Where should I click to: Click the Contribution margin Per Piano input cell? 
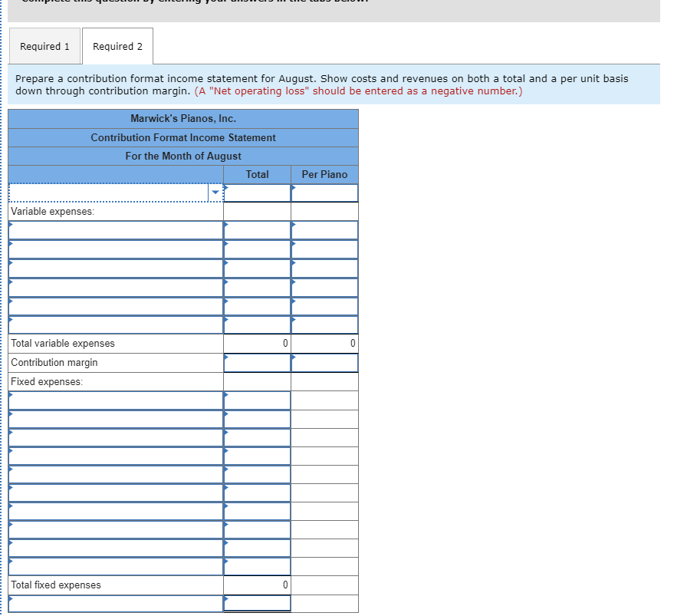point(324,363)
